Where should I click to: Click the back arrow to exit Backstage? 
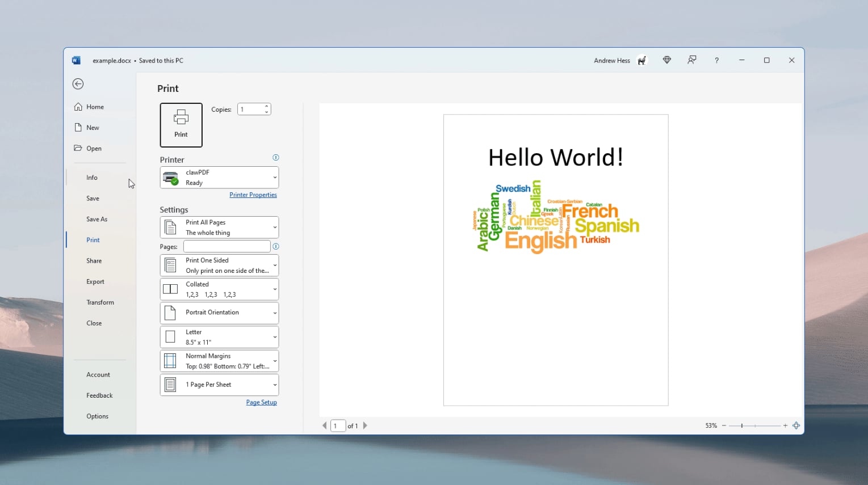click(78, 84)
